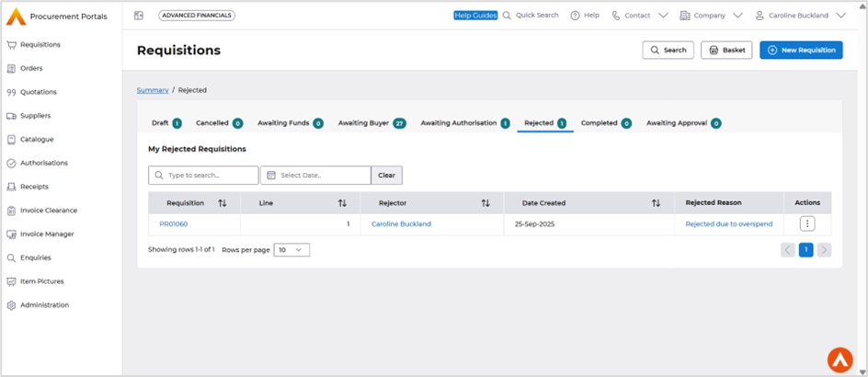Click the Type to search field
This screenshot has width=868, height=377.
(x=203, y=175)
